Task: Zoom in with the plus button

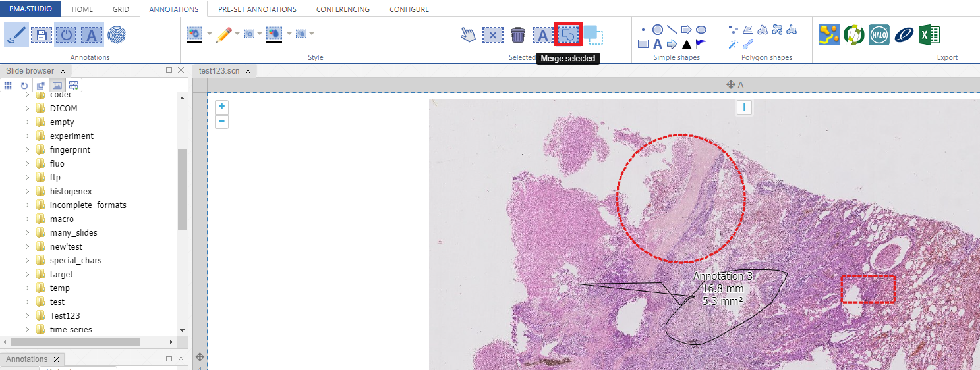Action: [x=221, y=107]
